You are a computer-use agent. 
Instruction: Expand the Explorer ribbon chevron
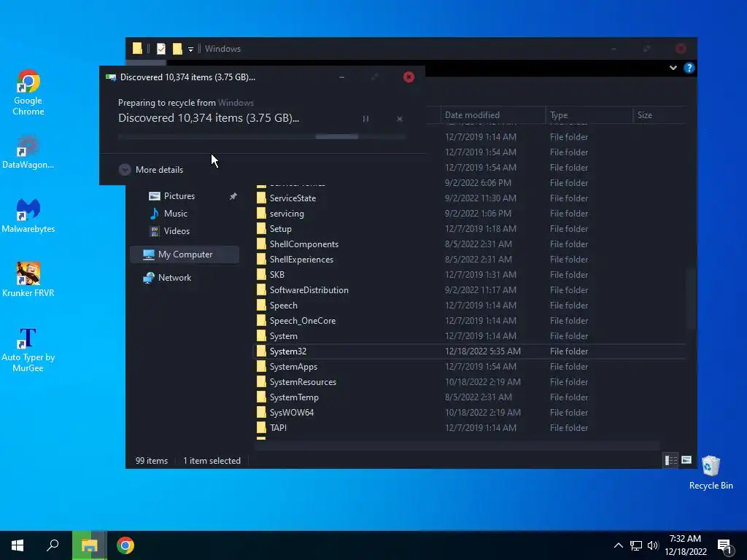click(x=673, y=68)
